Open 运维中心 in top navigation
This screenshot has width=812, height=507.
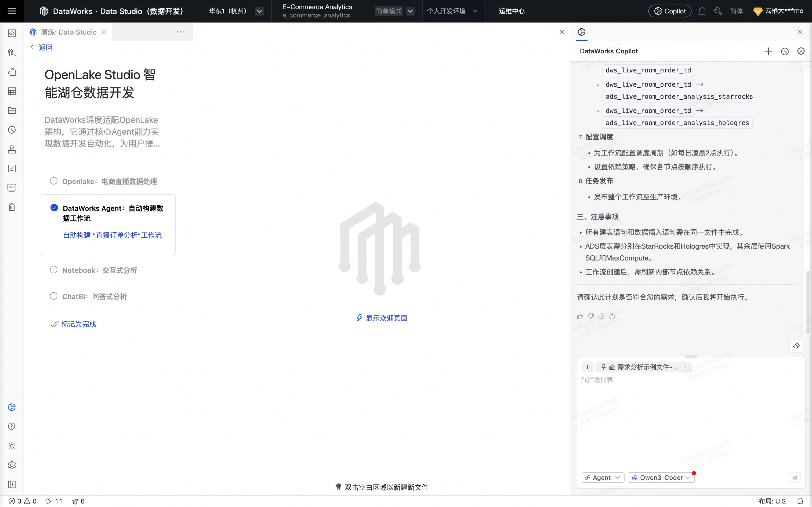coord(511,11)
